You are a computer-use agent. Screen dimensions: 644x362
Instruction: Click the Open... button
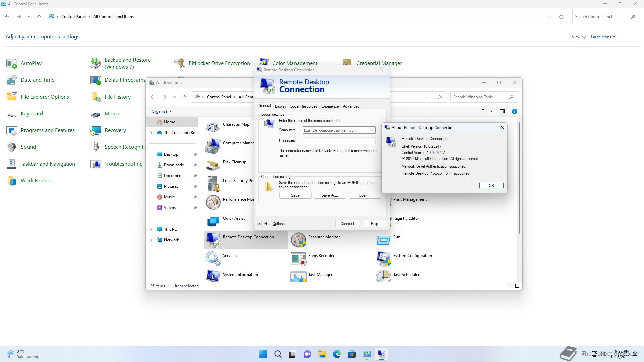pyautogui.click(x=365, y=195)
